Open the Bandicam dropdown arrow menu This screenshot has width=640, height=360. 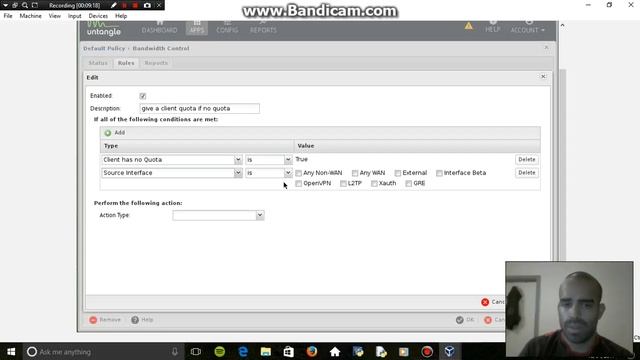5,5
